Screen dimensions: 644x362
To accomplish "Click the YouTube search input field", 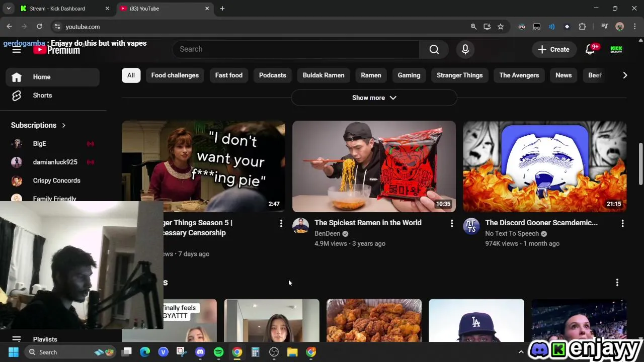I will (x=296, y=49).
